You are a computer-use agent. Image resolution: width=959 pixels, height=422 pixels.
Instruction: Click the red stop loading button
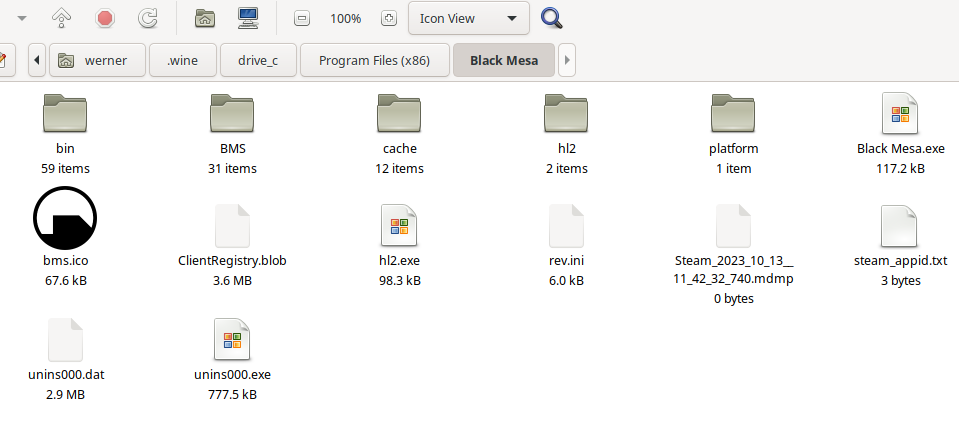(104, 18)
